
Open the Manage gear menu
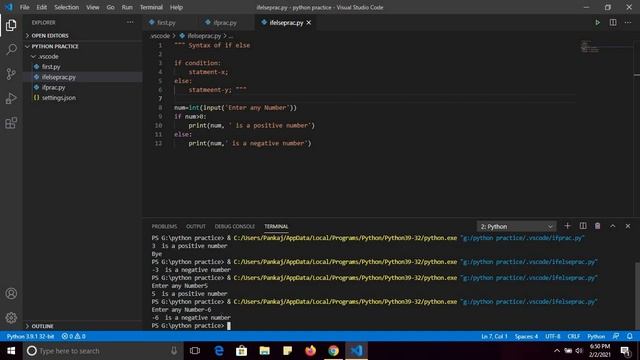tap(11, 318)
